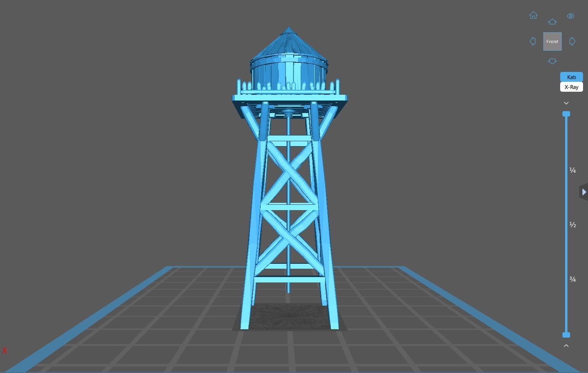
Task: Expand the collapsed right side panel arrow
Action: tap(583, 192)
